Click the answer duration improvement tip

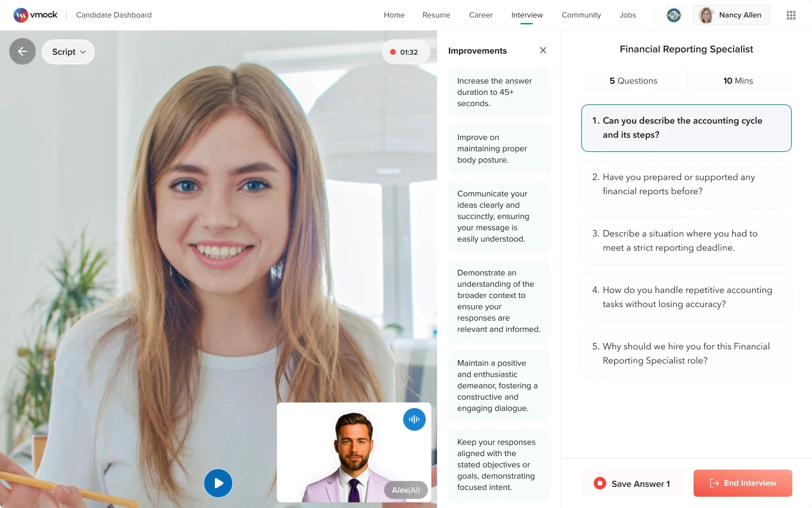coord(498,93)
